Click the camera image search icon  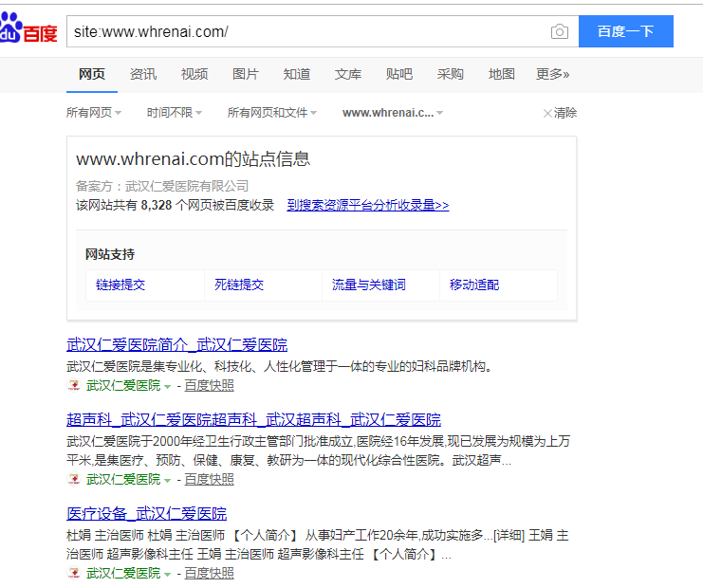point(559,32)
